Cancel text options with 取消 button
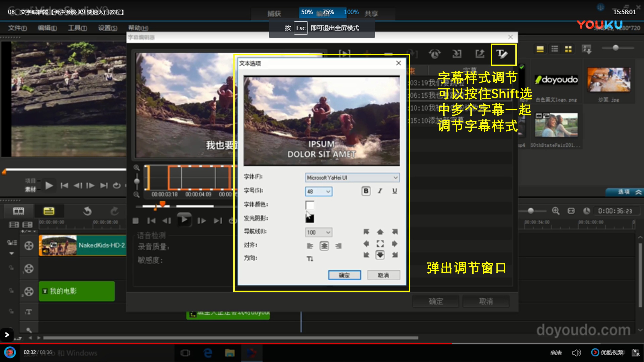644x362 pixels. tap(383, 275)
